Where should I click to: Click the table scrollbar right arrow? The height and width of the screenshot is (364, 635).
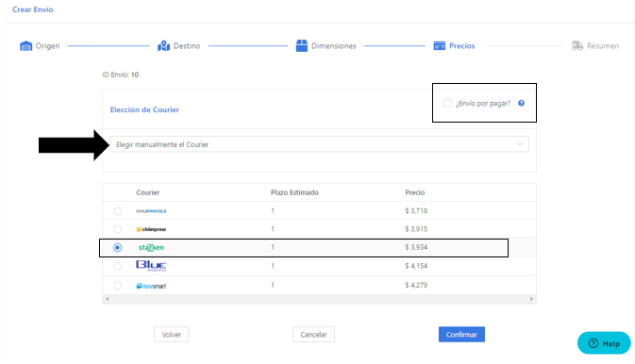tap(531, 299)
